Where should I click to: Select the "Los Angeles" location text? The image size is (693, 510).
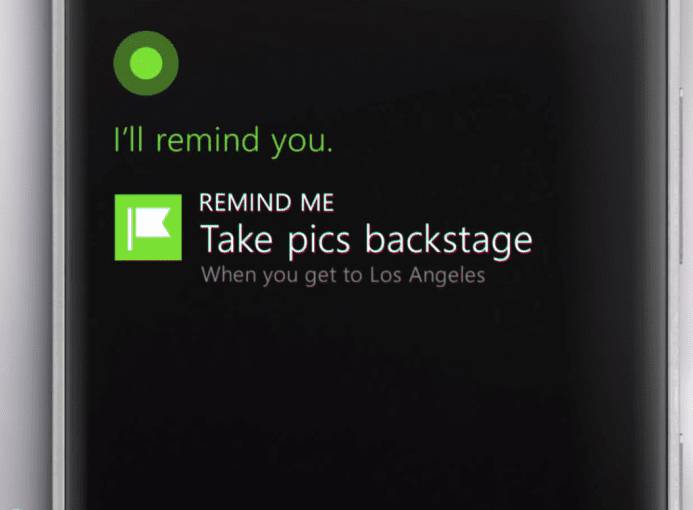click(427, 276)
